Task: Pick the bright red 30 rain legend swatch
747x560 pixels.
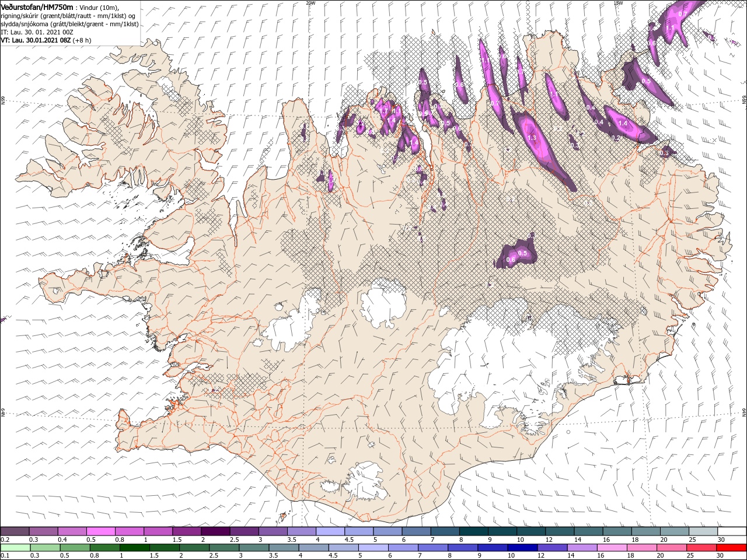Action: pyautogui.click(x=732, y=548)
